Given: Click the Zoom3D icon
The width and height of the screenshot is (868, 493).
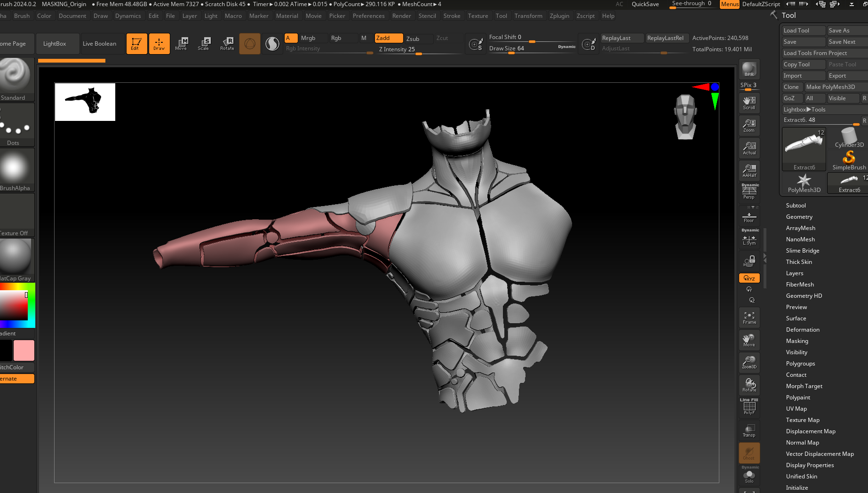Looking at the screenshot, I should coord(749,363).
